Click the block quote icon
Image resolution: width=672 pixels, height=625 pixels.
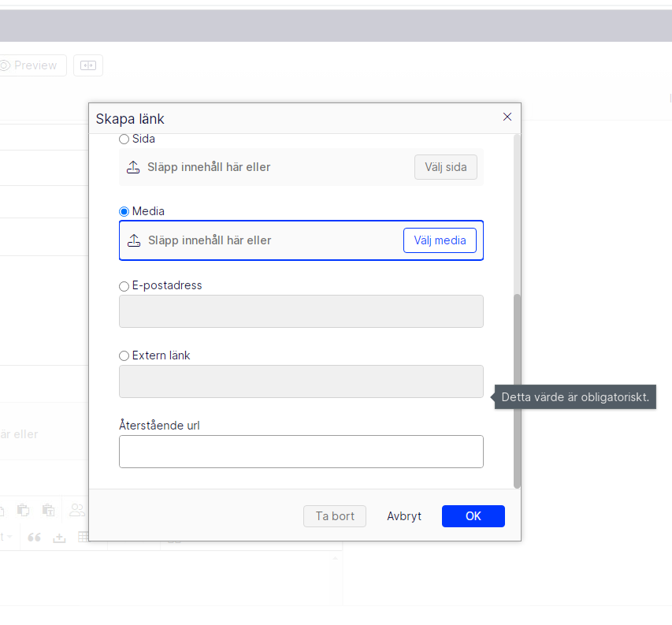pos(34,538)
